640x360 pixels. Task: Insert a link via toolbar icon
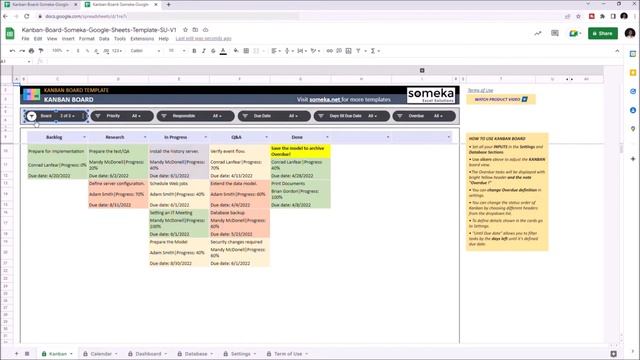coord(329,51)
